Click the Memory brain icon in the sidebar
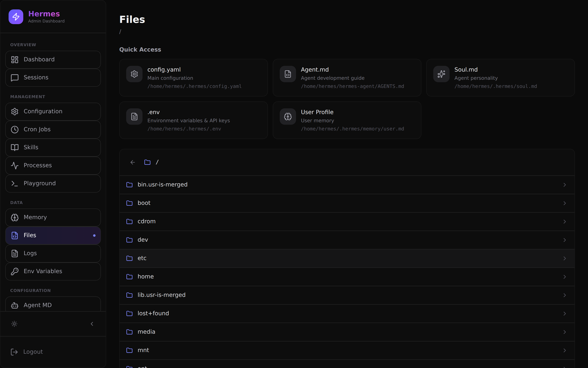The image size is (588, 368). pyautogui.click(x=15, y=218)
